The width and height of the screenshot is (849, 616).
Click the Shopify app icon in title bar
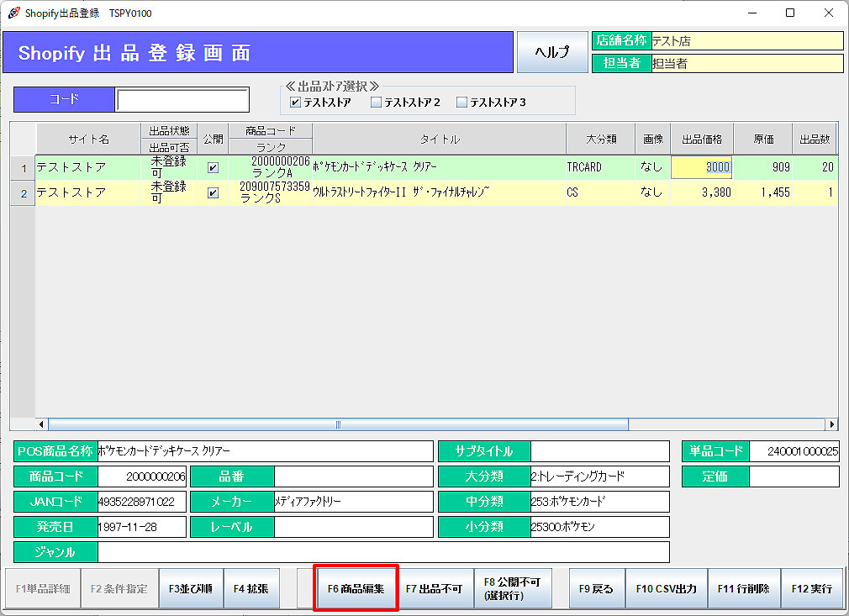pyautogui.click(x=13, y=13)
